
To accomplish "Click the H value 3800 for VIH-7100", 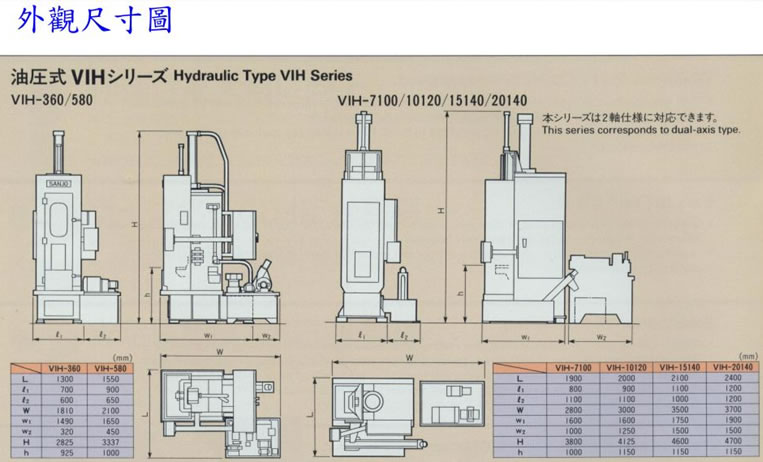I will [x=573, y=441].
